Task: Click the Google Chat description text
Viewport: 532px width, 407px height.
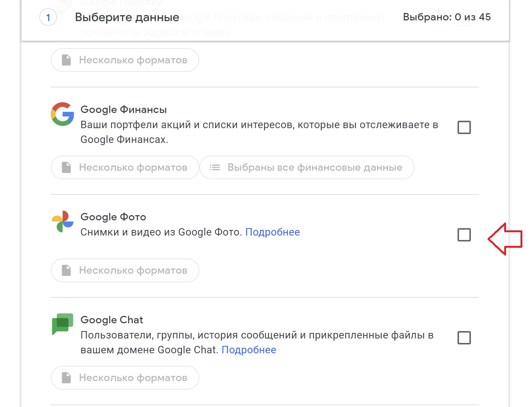Action: click(257, 343)
